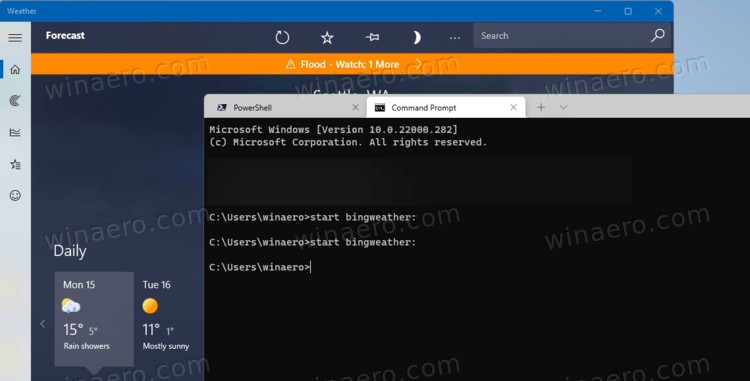The height and width of the screenshot is (381, 750).
Task: Click the 'Forecast' title in Weather header
Action: point(65,35)
